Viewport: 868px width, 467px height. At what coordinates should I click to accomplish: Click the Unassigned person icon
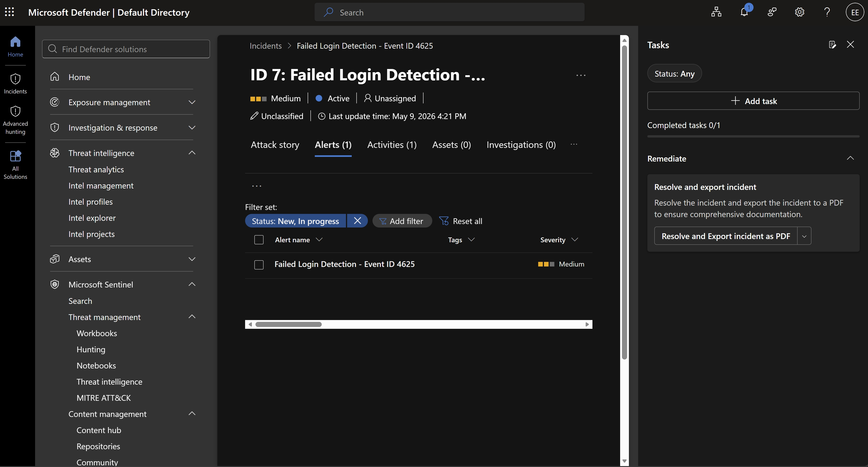368,98
